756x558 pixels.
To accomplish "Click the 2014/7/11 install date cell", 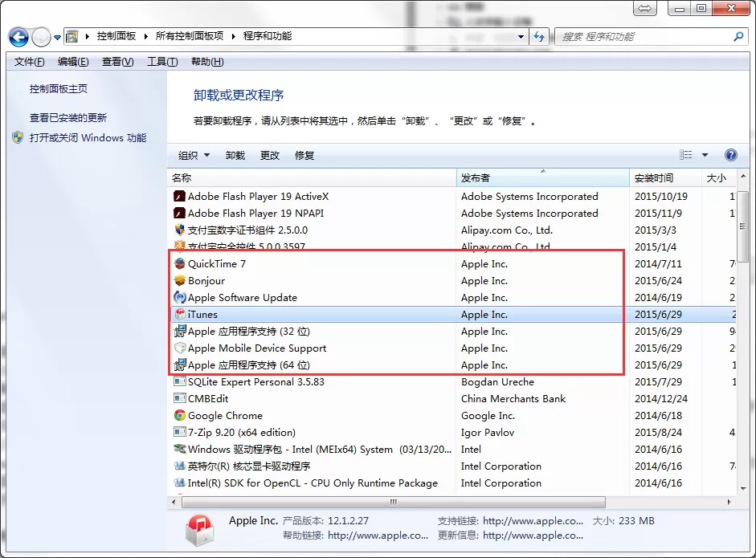I will pos(658,264).
